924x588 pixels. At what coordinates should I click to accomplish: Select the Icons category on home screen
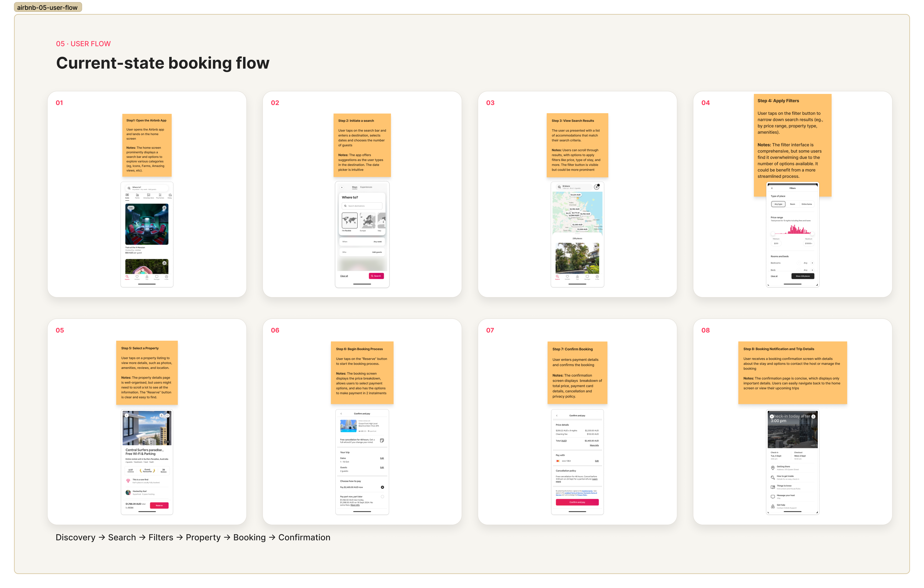click(x=127, y=196)
